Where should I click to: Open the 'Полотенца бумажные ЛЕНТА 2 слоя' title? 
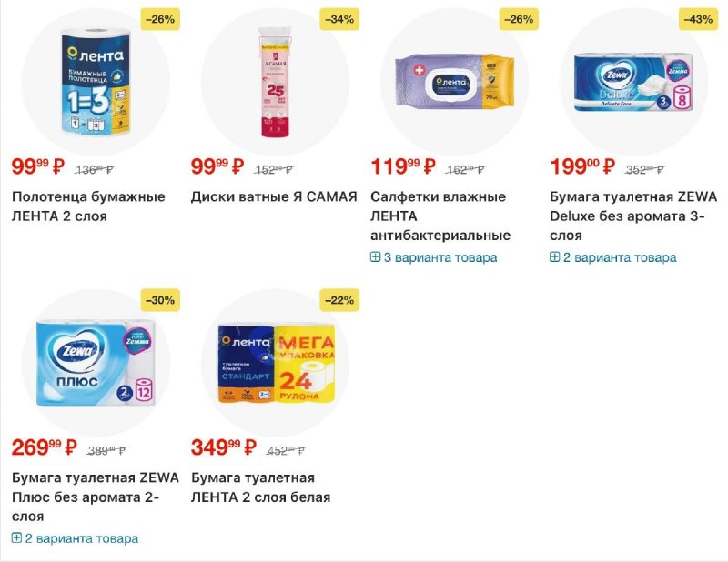(x=88, y=206)
